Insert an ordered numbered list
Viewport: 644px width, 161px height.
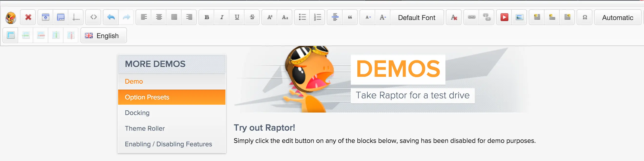[318, 17]
